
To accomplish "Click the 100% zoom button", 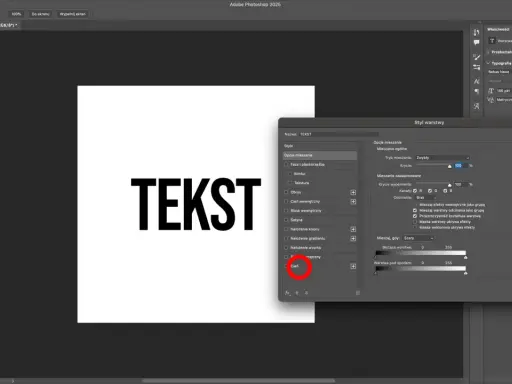I will [x=16, y=14].
